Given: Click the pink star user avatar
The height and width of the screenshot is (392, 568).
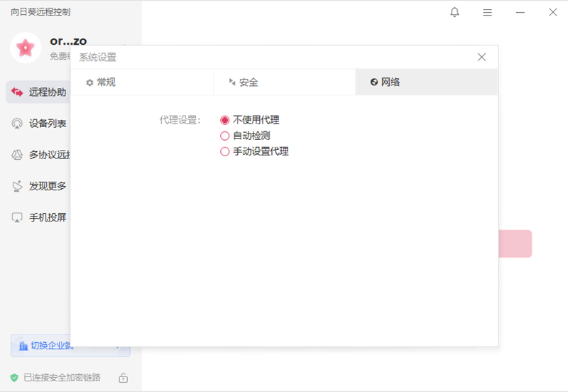Looking at the screenshot, I should (x=26, y=48).
